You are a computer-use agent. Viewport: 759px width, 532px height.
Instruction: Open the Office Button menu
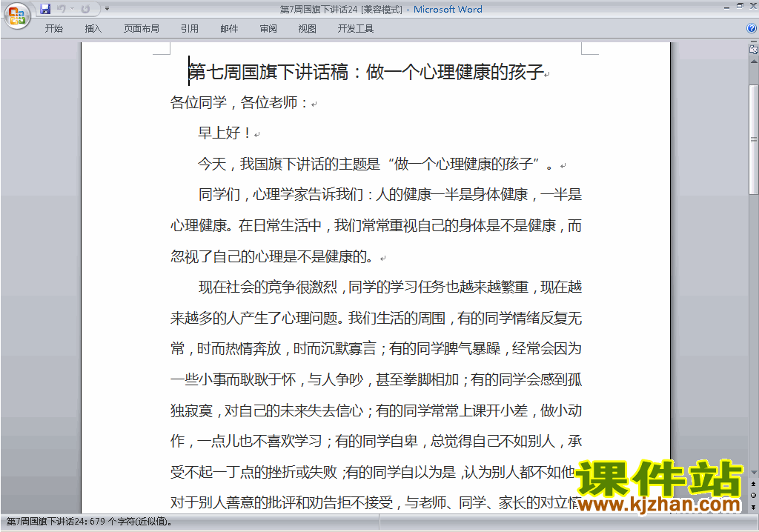pyautogui.click(x=17, y=16)
